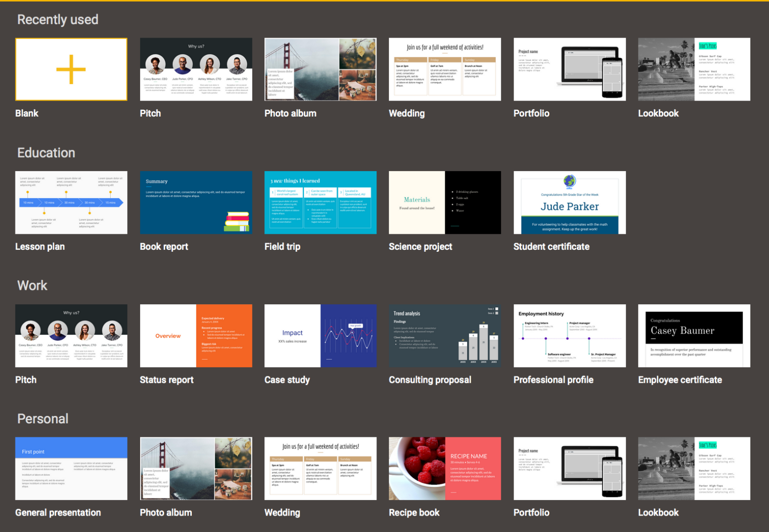Open the Recipe book template
The width and height of the screenshot is (769, 532).
point(445,468)
